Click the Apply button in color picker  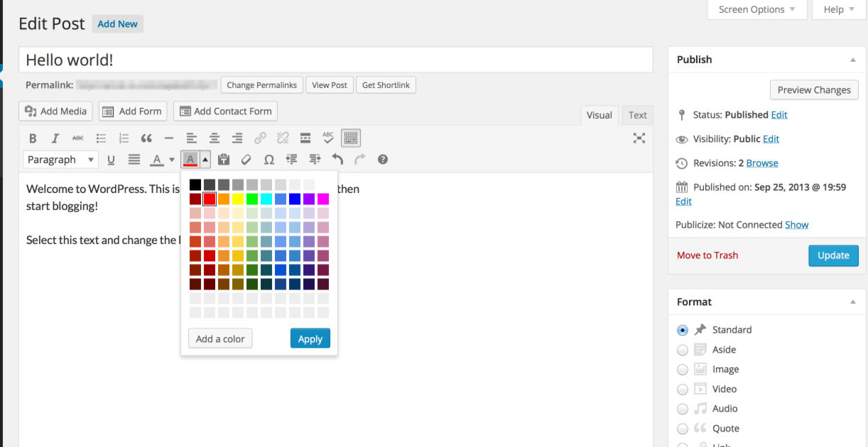(x=310, y=338)
